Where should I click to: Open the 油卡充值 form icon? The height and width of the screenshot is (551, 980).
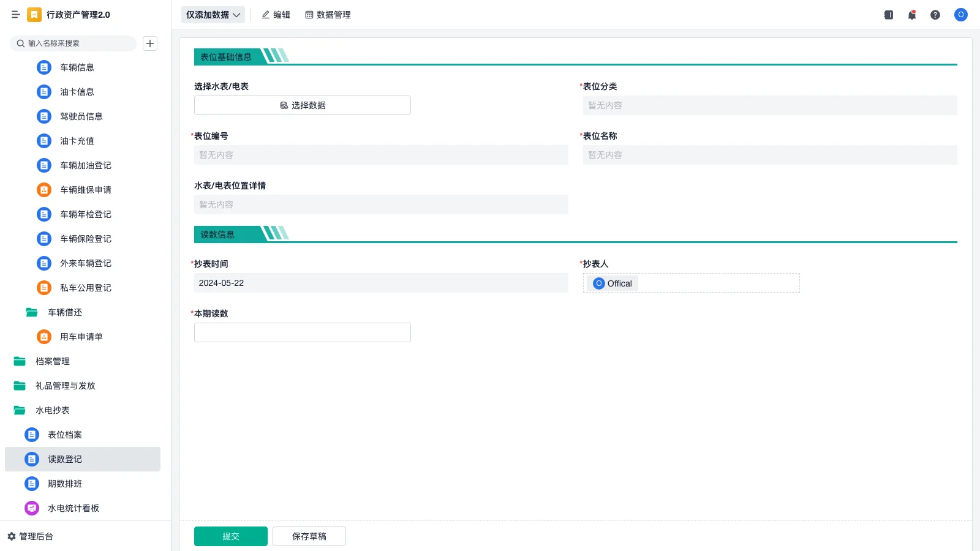click(x=44, y=141)
